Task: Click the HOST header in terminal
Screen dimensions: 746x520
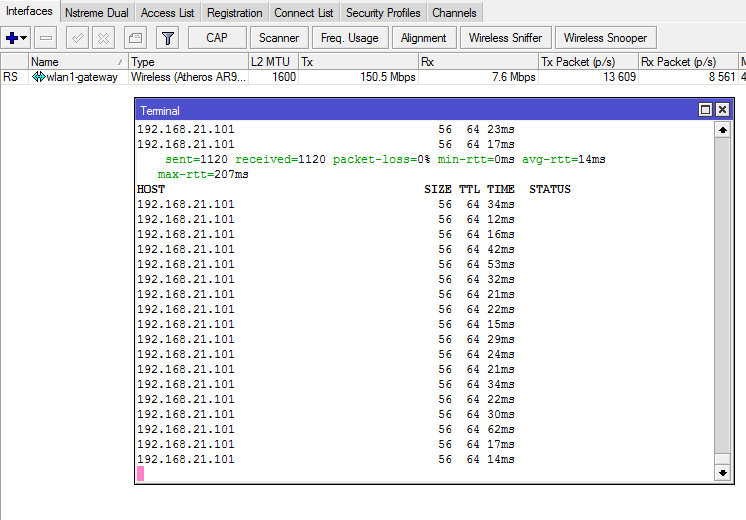Action: (151, 189)
